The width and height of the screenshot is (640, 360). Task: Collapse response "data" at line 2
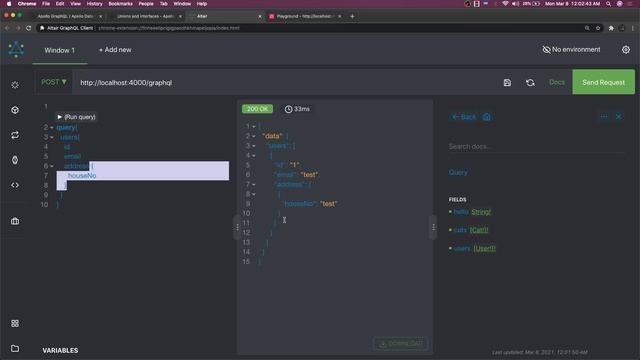tap(253, 136)
